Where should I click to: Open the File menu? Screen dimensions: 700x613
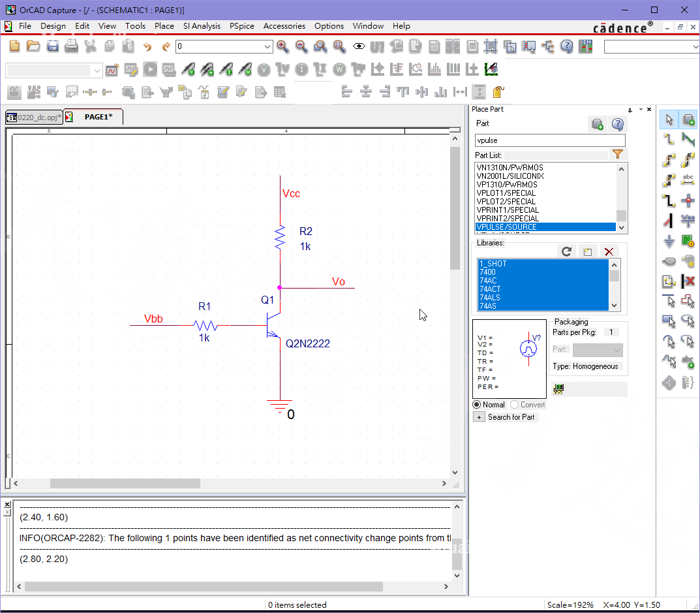[25, 26]
